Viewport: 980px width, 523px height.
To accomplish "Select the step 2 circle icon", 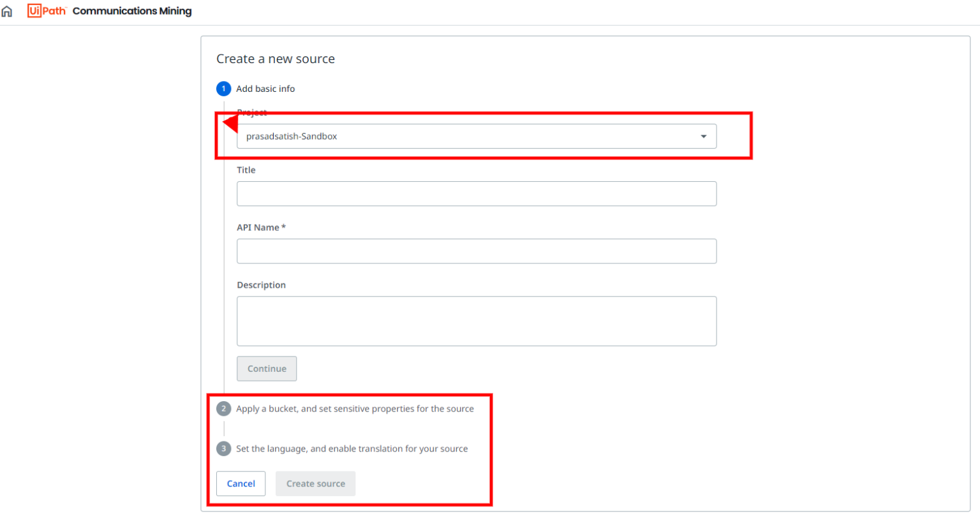I will click(x=223, y=409).
